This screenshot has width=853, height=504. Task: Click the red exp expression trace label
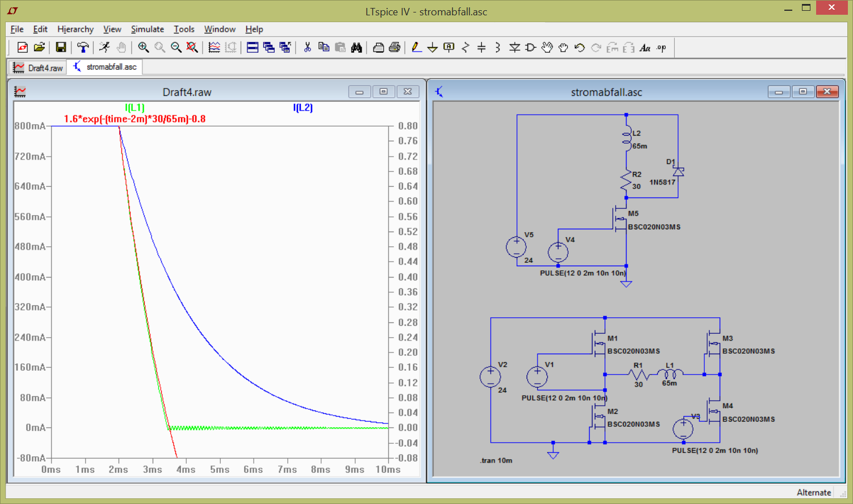[x=135, y=119]
